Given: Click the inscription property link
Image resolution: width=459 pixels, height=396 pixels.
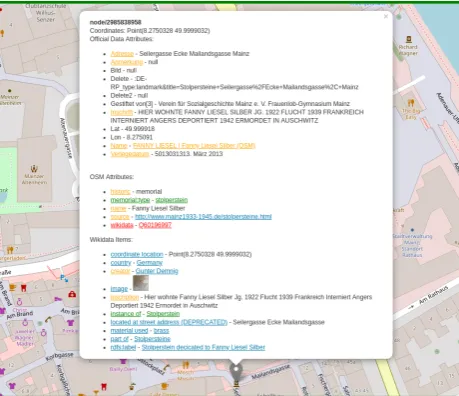Looking at the screenshot, I should (125, 297).
